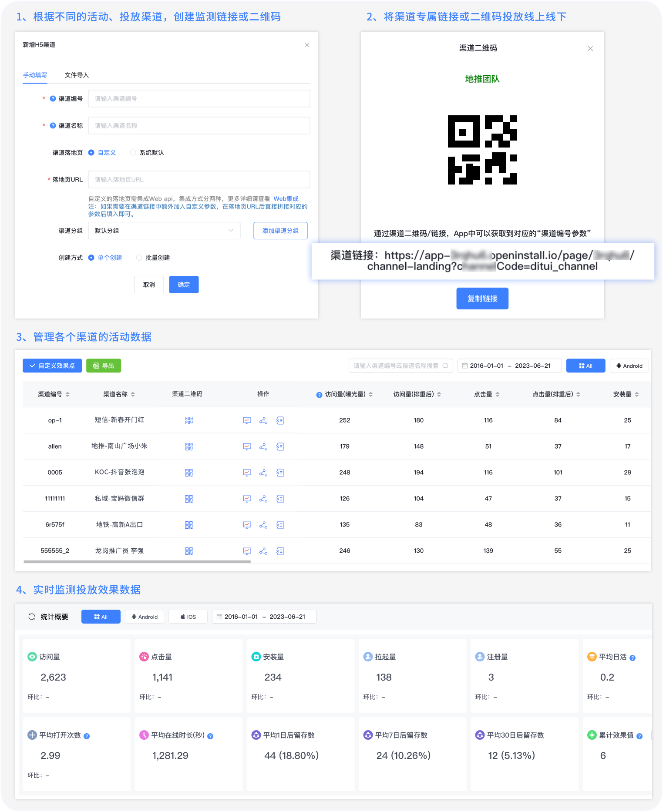The image size is (663, 812).
Task: View chart for 地推-南山广场小朱 channel
Action: point(247,446)
